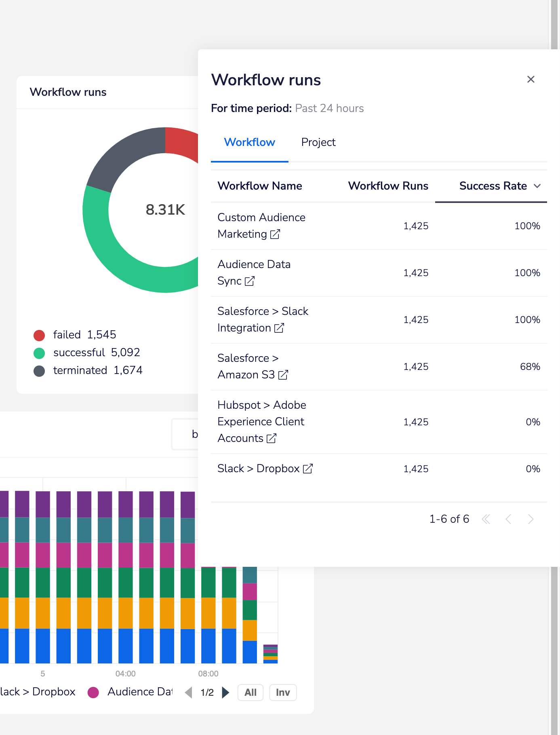This screenshot has height=735, width=560.
Task: Open Salesforce > Slack Integration link icon
Action: pyautogui.click(x=279, y=328)
